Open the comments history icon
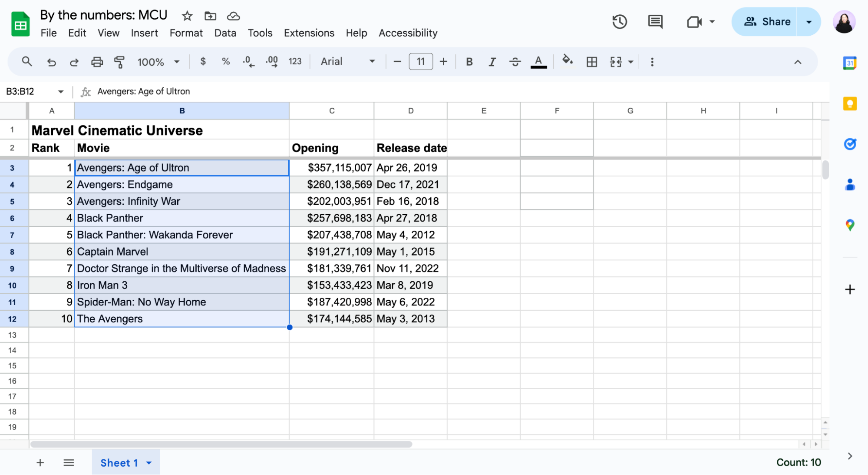 655,22
